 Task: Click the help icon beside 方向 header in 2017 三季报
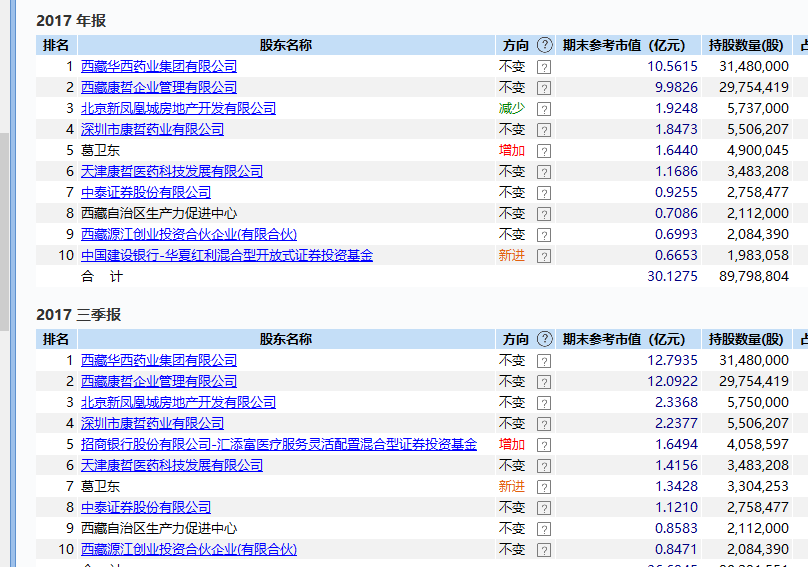[x=545, y=339]
